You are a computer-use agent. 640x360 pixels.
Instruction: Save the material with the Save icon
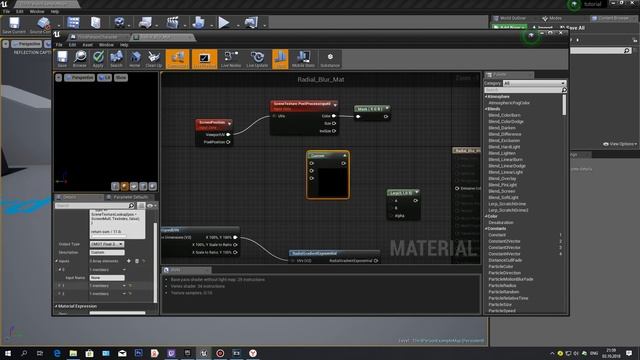62,59
